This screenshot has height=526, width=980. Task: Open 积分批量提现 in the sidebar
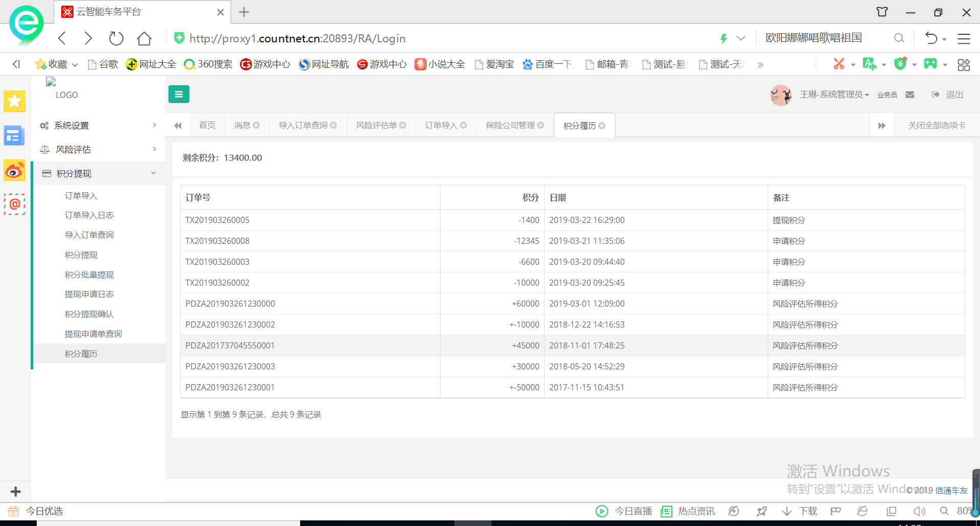(x=89, y=275)
